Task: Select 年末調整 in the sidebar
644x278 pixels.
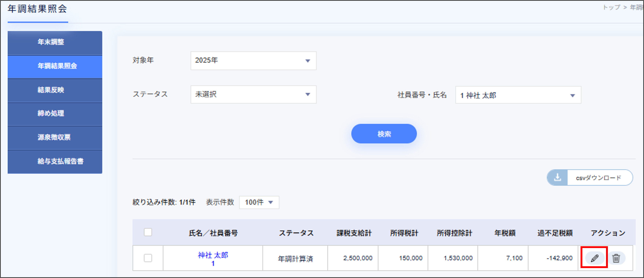Action: click(55, 43)
